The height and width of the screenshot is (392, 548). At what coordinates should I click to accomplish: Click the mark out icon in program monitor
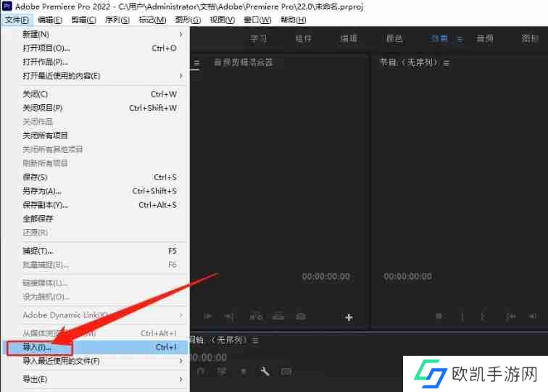coord(483,316)
